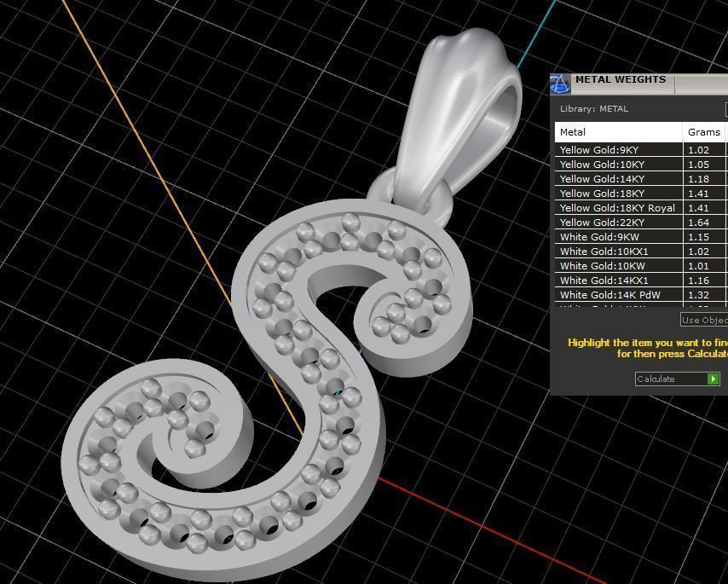728x584 pixels.
Task: Select the Yellow Gold:9KY row
Action: (641, 150)
